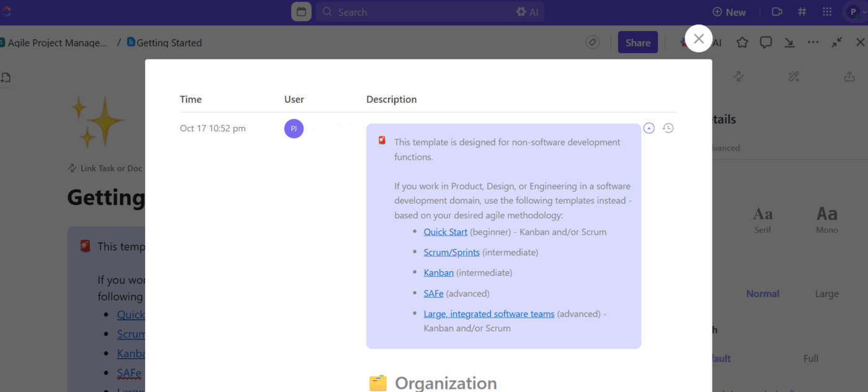Open the apps grid icon top right
868x392 pixels.
click(x=826, y=12)
